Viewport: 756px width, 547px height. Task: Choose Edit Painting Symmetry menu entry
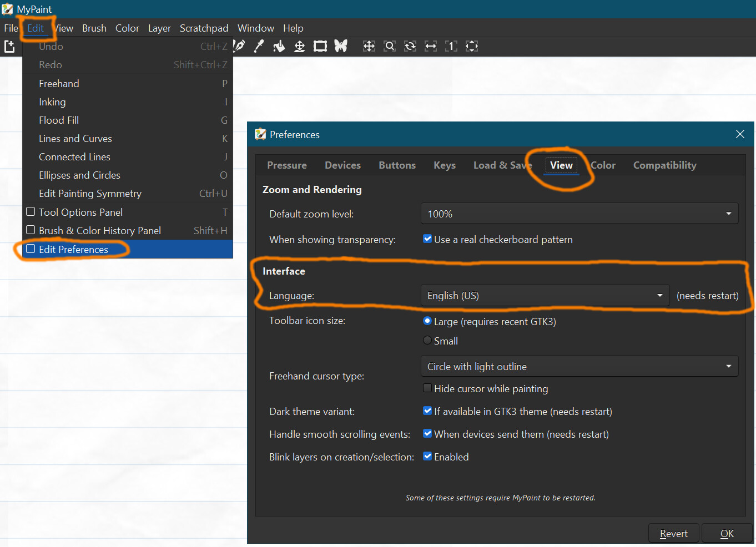(x=127, y=193)
